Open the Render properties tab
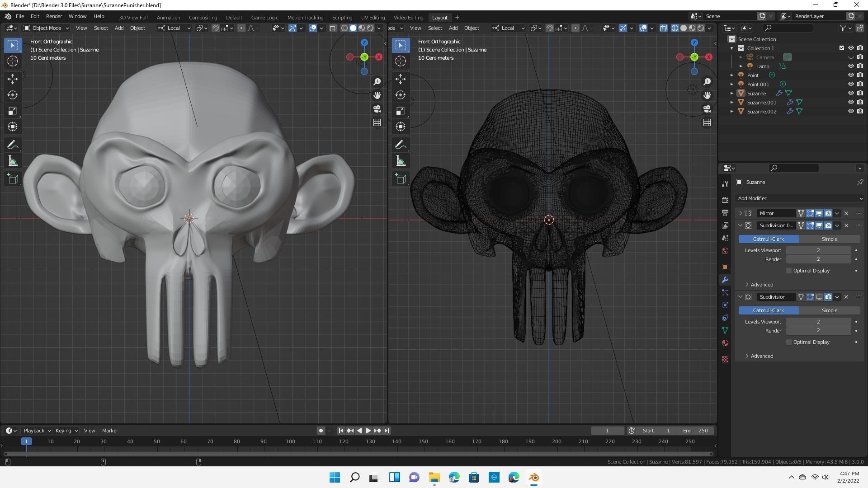 point(725,200)
